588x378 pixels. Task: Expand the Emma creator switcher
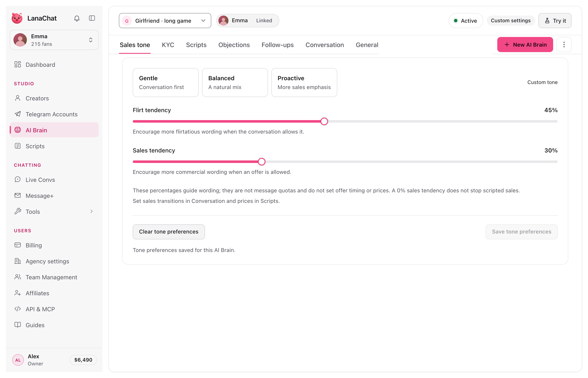pos(54,40)
